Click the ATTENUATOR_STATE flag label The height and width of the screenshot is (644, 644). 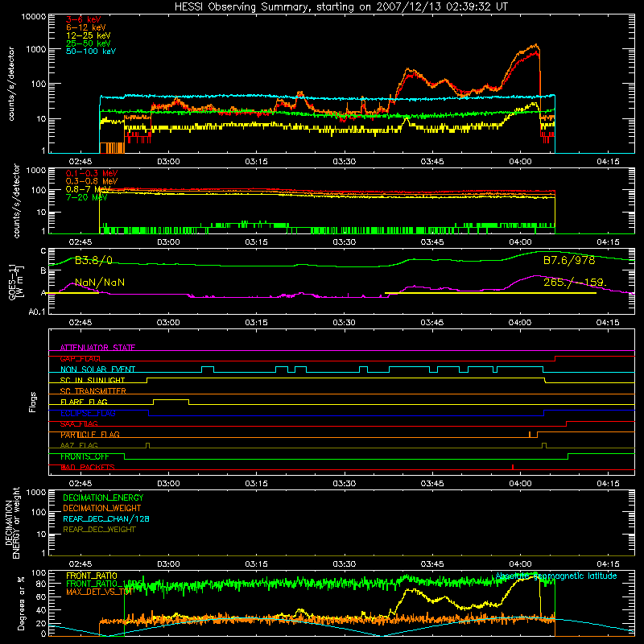coord(97,348)
